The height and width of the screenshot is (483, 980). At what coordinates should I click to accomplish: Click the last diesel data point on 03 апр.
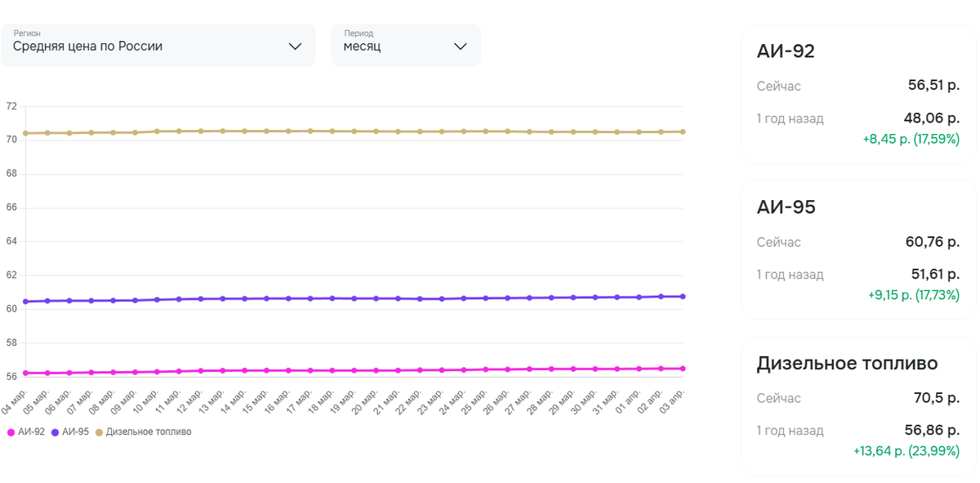683,132
